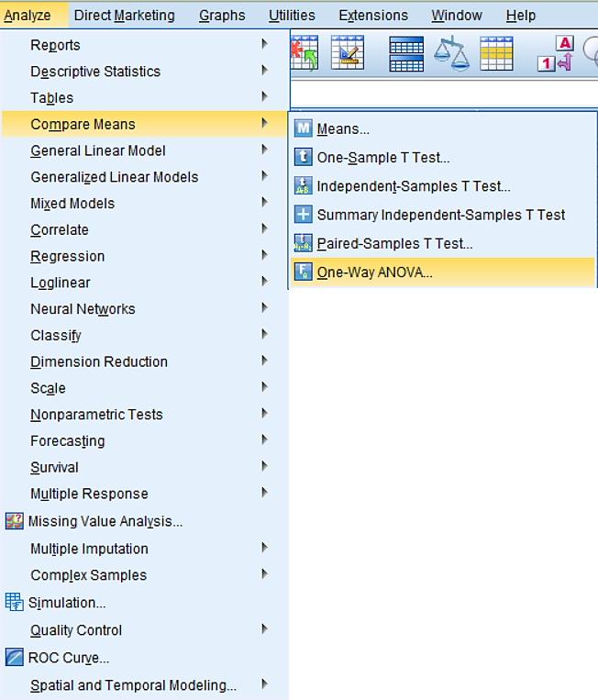Screen dimensions: 598x700
Task: Click the Simulation menu icon
Action: (x=15, y=602)
